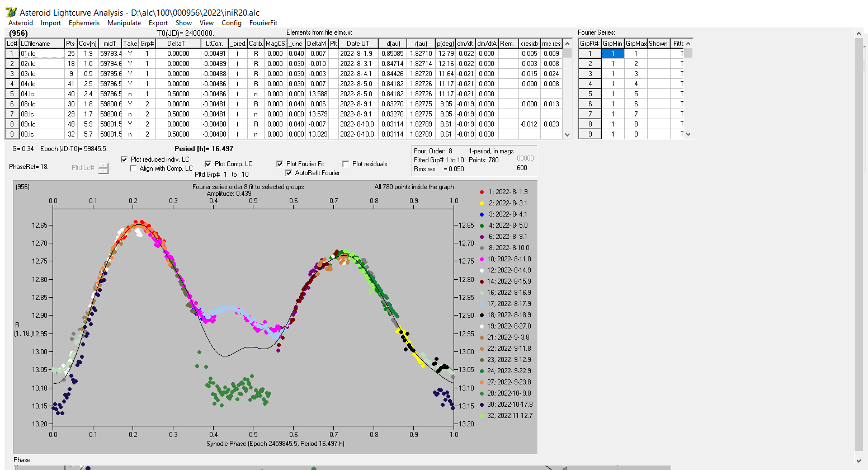This screenshot has height=470, width=868.
Task: Select GrpFt# row header 7
Action: click(590, 114)
